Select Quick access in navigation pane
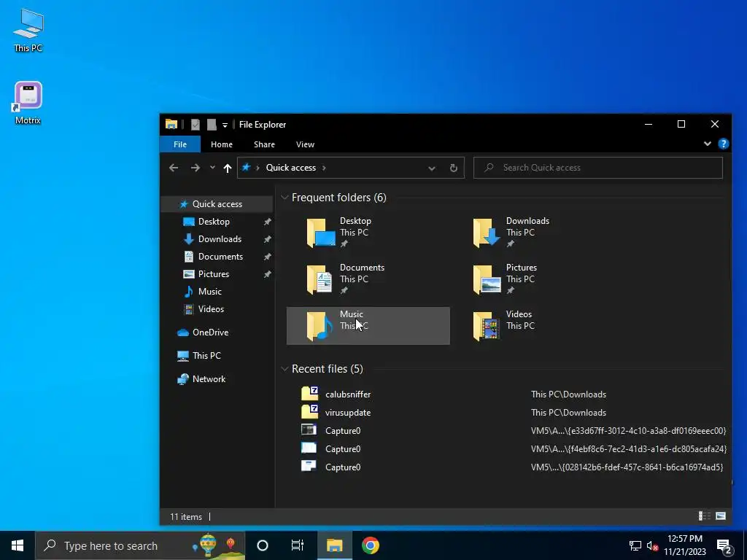The height and width of the screenshot is (560, 747). click(x=217, y=204)
